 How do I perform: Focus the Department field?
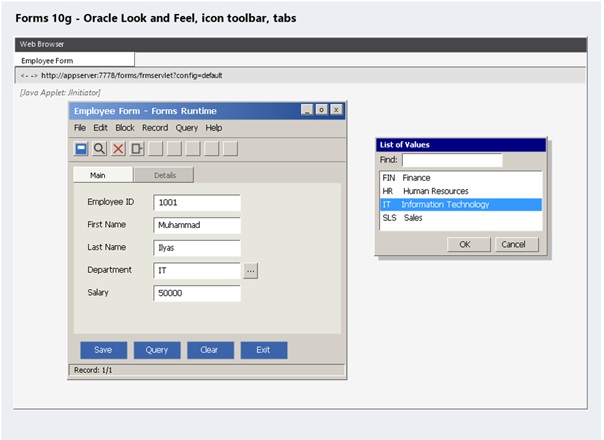coord(197,271)
